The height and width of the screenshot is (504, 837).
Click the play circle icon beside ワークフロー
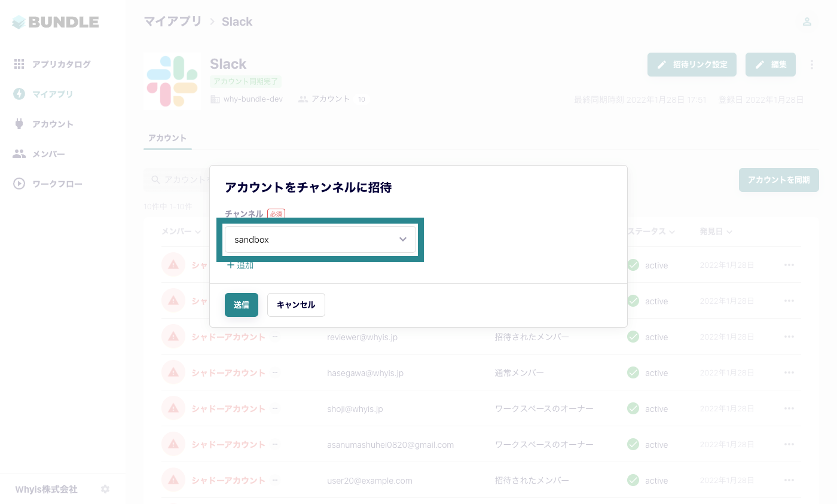tap(19, 184)
